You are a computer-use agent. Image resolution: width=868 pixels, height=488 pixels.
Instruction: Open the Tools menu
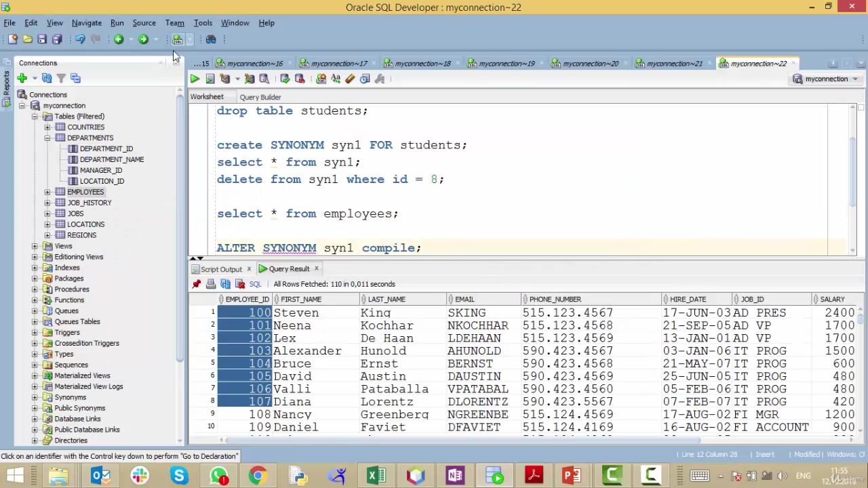(x=203, y=23)
